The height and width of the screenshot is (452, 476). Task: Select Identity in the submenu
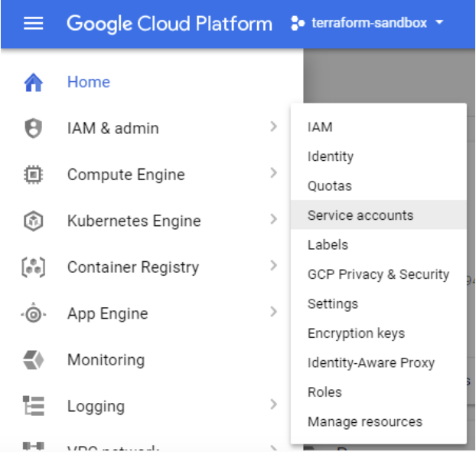[379, 156]
